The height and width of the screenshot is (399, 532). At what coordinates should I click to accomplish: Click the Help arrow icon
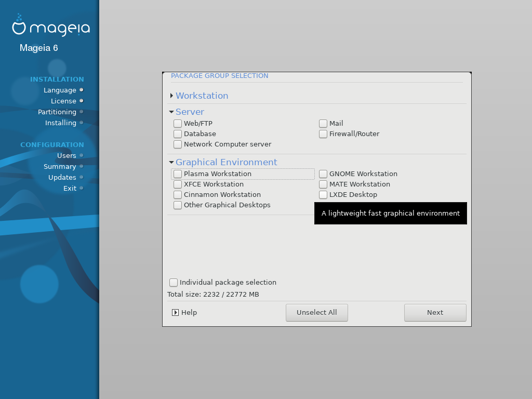(x=175, y=312)
